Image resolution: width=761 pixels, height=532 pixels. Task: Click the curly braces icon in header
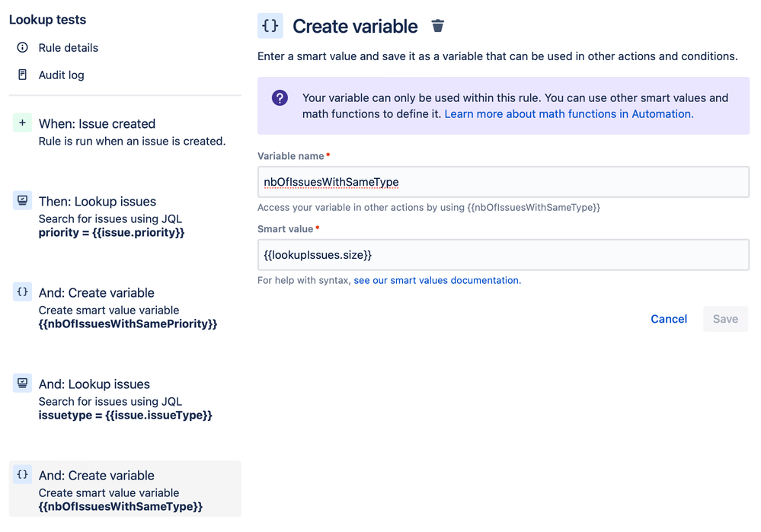pos(270,26)
